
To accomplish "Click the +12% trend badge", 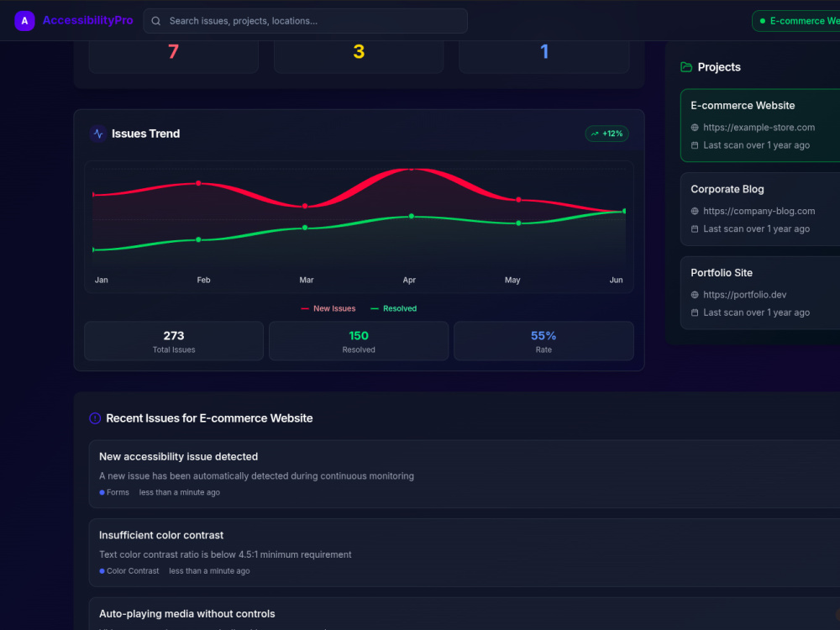I will pos(607,134).
